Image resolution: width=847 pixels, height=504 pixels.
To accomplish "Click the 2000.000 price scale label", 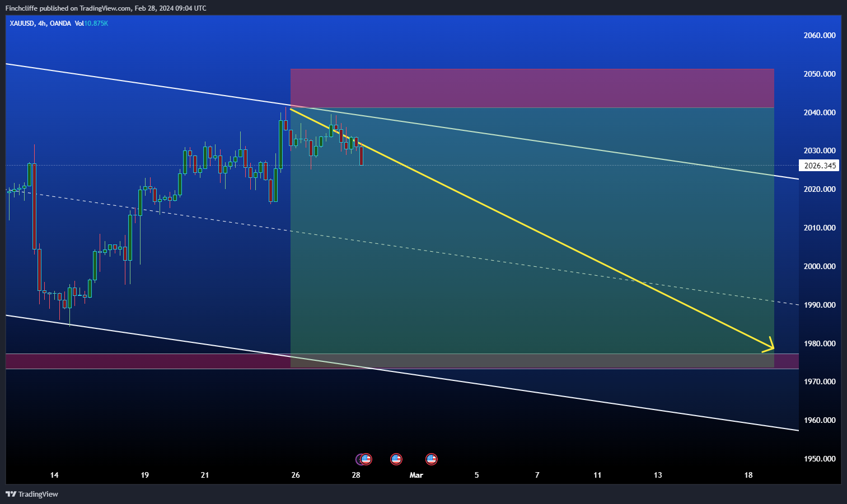I will pyautogui.click(x=820, y=266).
